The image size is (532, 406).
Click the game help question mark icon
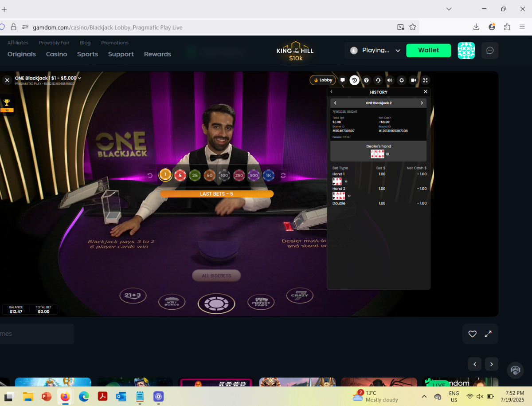366,80
